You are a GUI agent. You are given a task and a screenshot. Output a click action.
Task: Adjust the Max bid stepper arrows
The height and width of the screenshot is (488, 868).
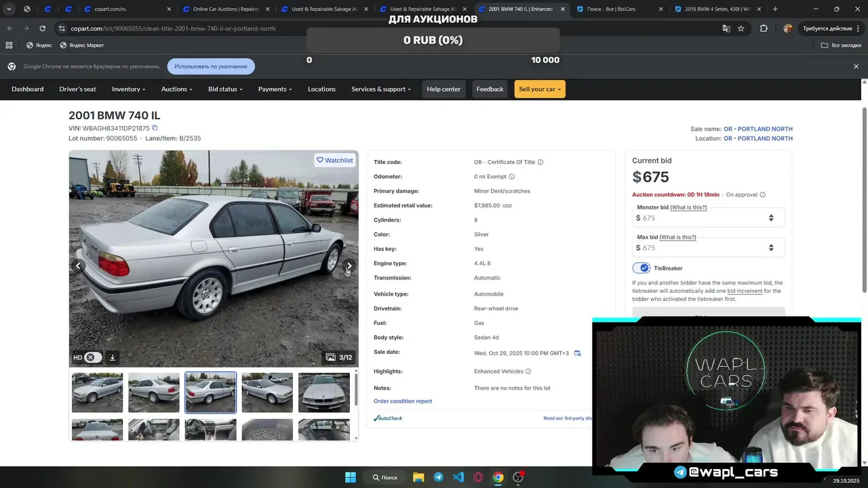coord(771,247)
